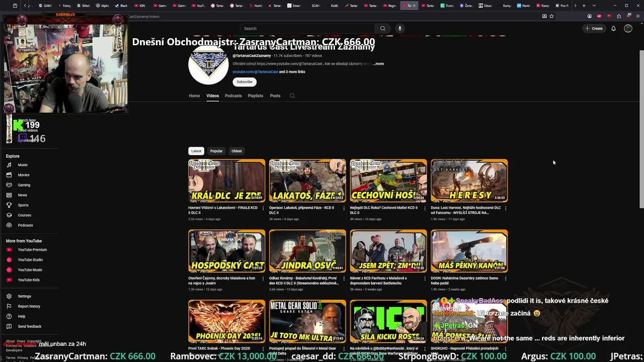This screenshot has width=644, height=362.
Task: Open the notifications bell
Action: pos(613,29)
